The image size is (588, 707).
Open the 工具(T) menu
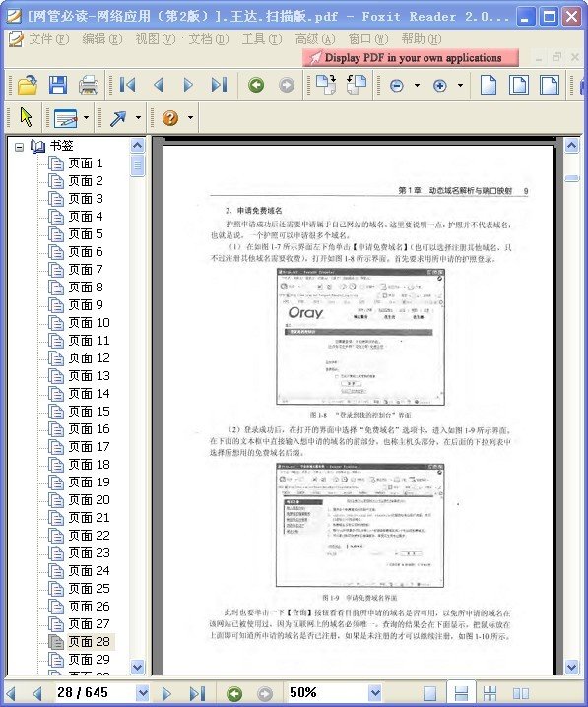262,39
